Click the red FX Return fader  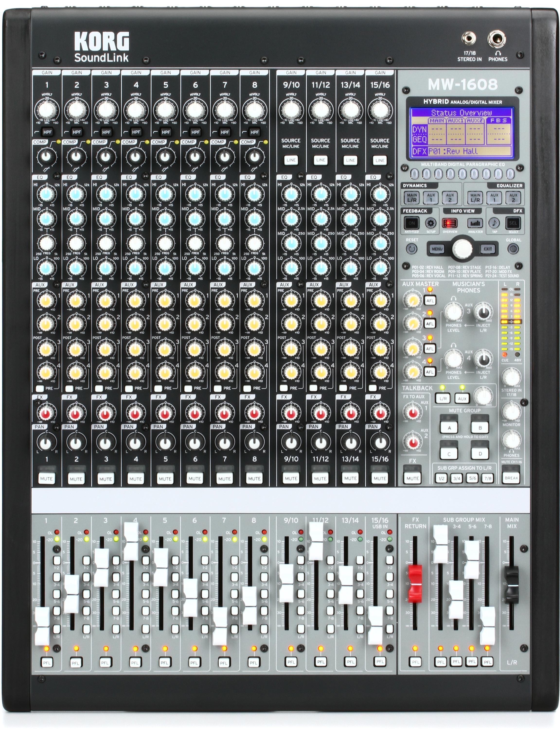pos(415,584)
